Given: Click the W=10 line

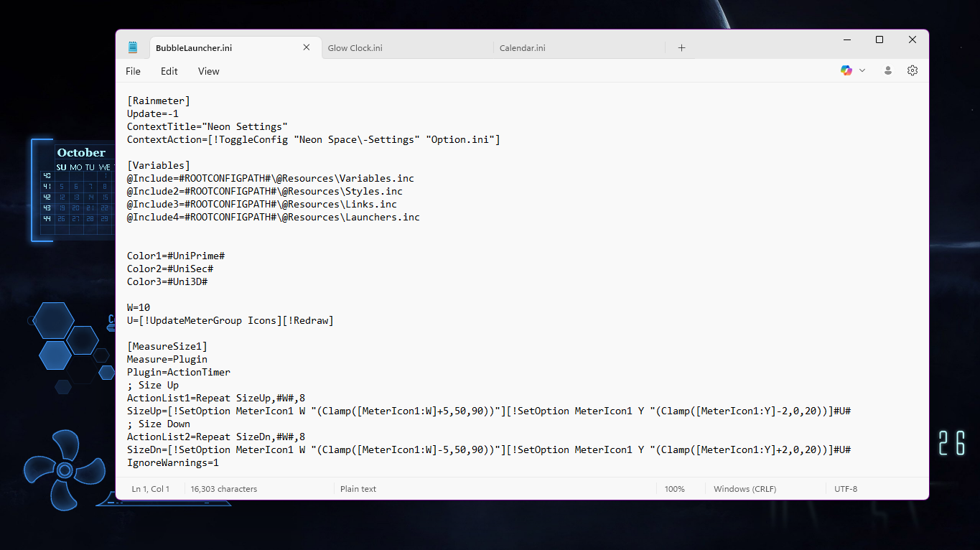Looking at the screenshot, I should click(139, 307).
